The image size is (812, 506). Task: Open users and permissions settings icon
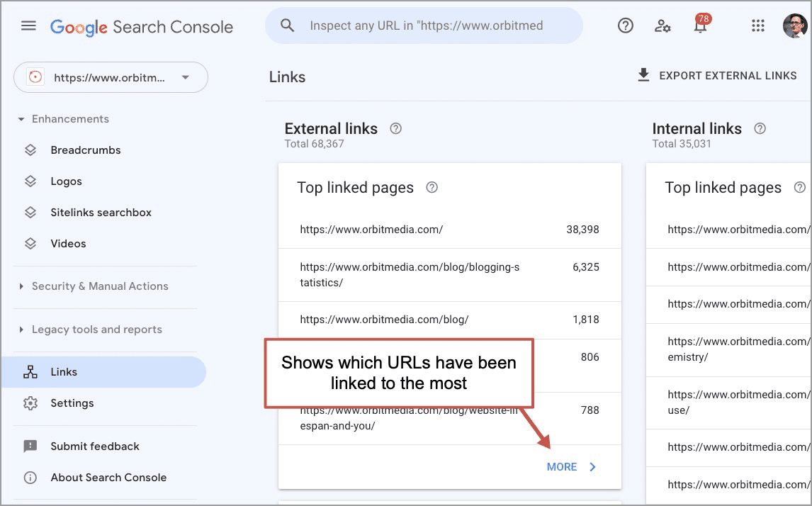(x=662, y=26)
